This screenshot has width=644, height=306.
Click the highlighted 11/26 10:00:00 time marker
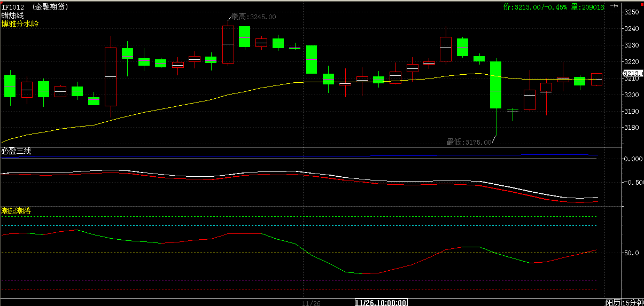tap(381, 302)
